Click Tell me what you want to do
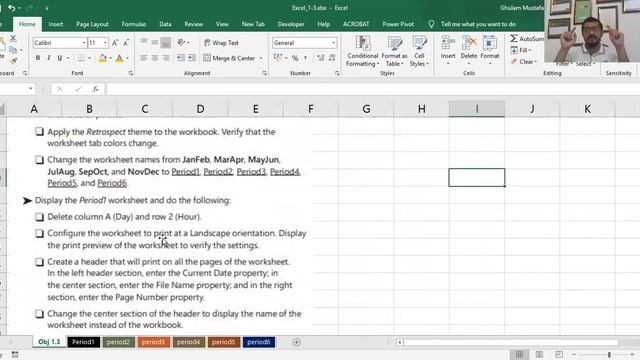The width and height of the screenshot is (640, 360). pos(478,24)
